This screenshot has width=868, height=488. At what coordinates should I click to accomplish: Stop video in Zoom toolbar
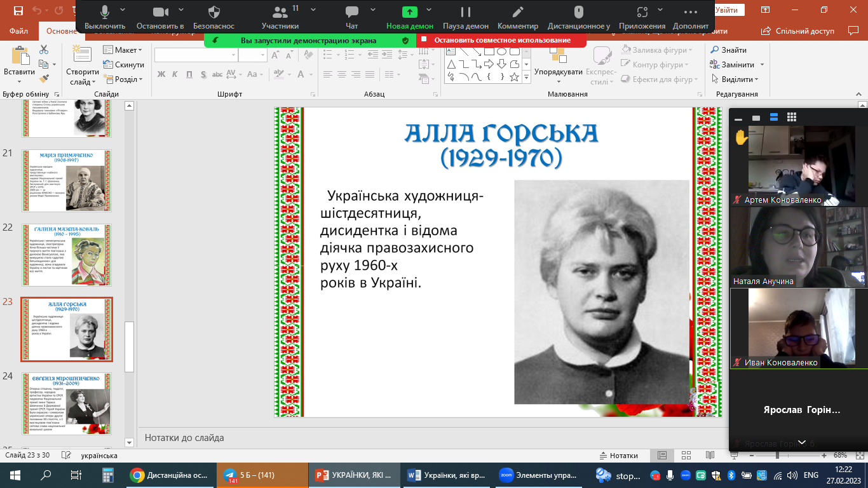[x=160, y=12]
